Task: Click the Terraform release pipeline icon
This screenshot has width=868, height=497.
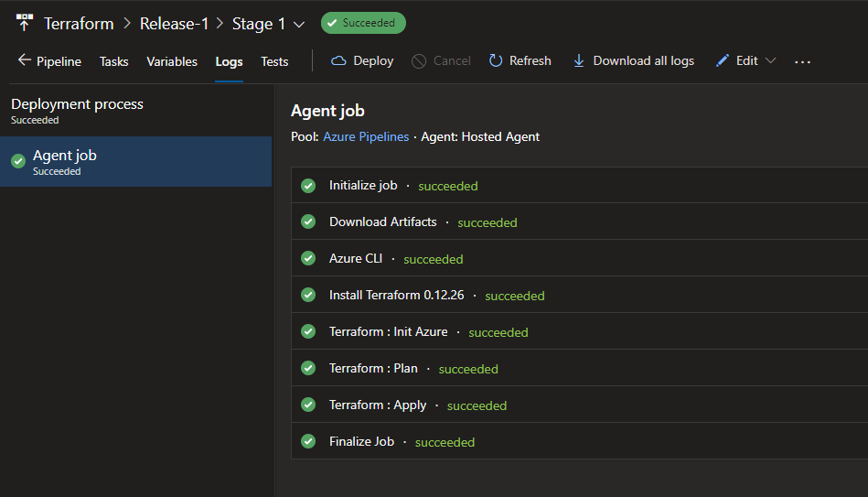Action: [24, 24]
